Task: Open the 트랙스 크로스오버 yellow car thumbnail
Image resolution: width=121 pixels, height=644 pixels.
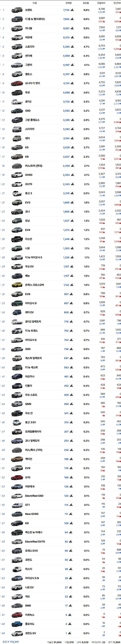Action: point(17,285)
